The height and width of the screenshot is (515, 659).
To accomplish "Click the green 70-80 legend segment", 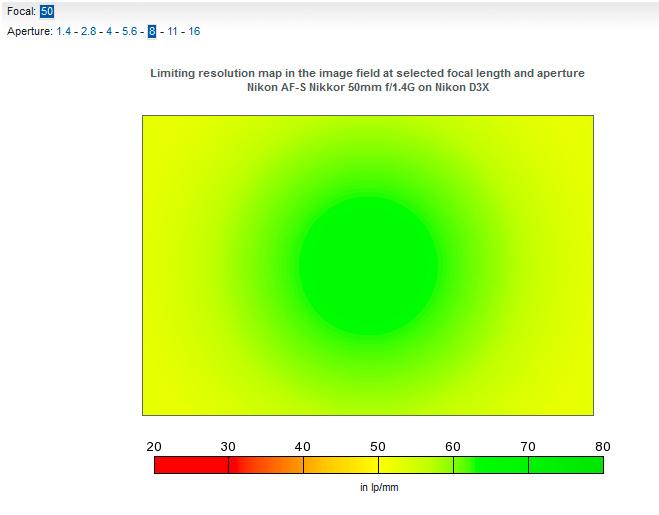I will click(x=566, y=465).
